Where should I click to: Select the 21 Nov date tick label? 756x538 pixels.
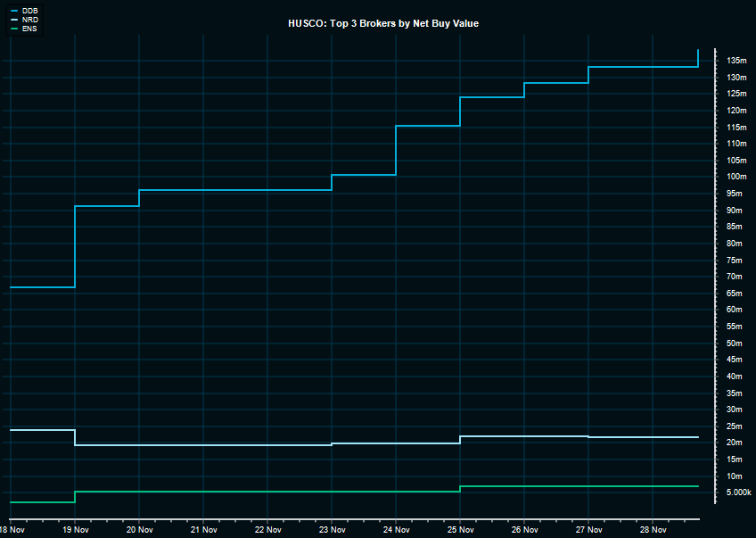tap(203, 530)
